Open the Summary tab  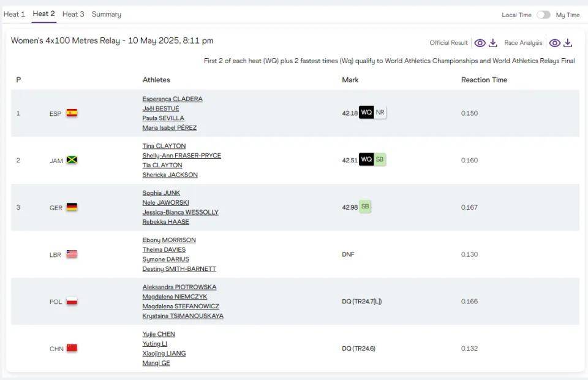point(107,14)
